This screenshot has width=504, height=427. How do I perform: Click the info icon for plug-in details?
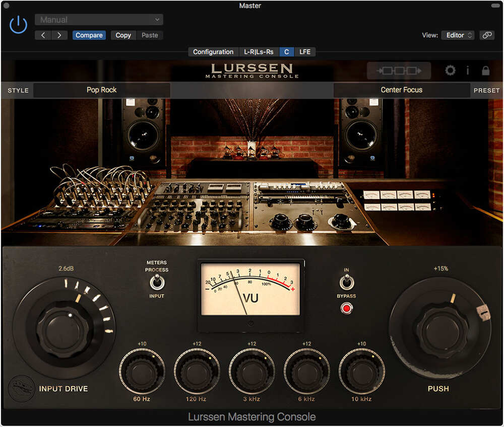click(467, 70)
